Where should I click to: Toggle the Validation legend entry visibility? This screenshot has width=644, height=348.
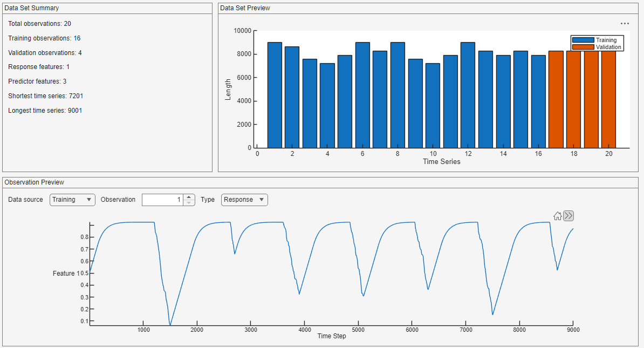[x=608, y=47]
